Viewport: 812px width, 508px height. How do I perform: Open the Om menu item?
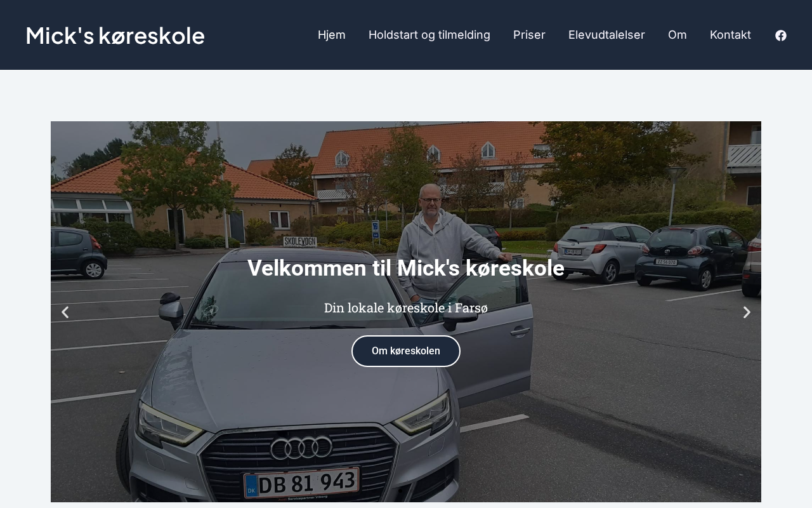[678, 35]
